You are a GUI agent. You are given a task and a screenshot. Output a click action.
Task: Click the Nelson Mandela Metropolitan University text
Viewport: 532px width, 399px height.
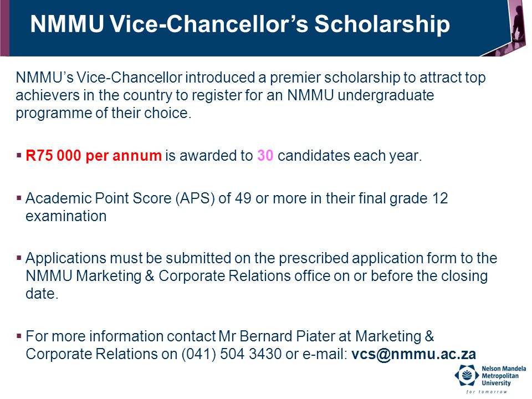coord(504,376)
